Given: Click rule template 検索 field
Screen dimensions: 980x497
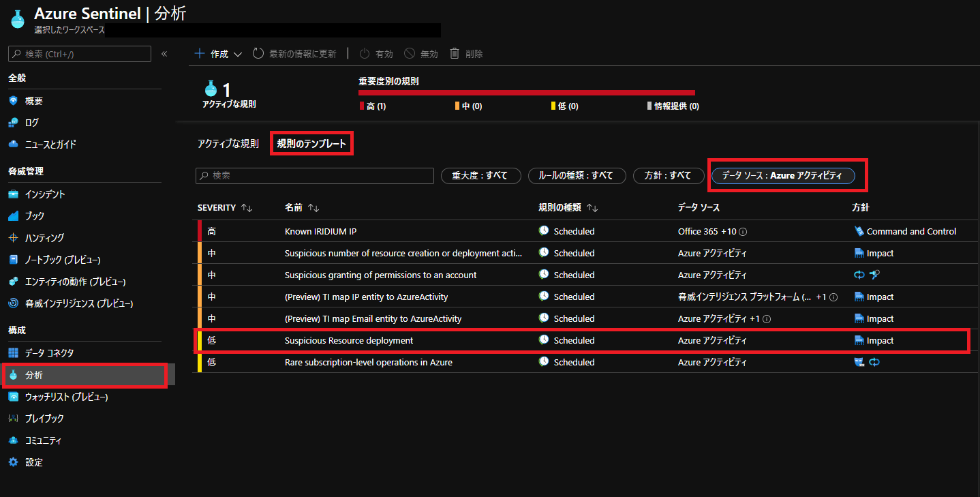Looking at the screenshot, I should (x=315, y=175).
